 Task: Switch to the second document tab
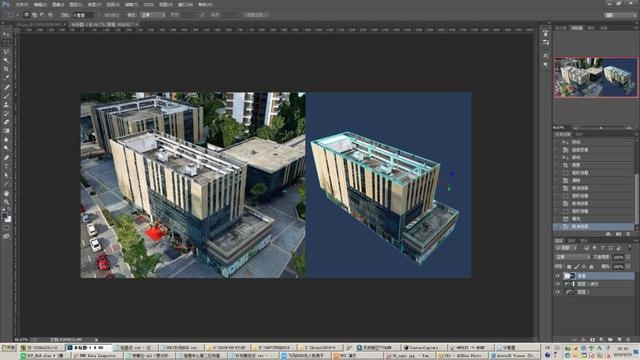(x=104, y=24)
